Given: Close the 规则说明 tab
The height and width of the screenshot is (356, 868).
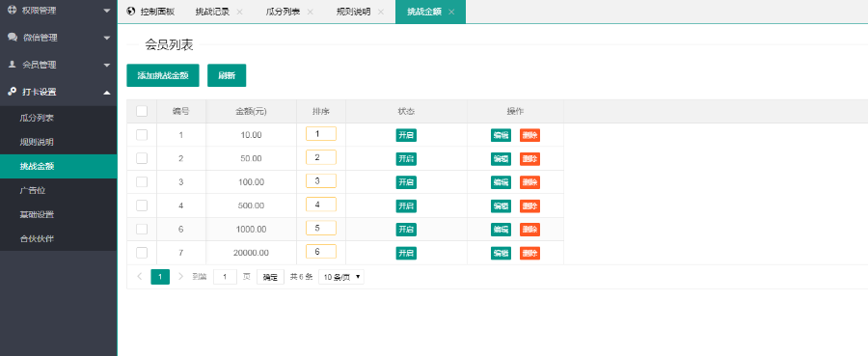Looking at the screenshot, I should coord(381,12).
